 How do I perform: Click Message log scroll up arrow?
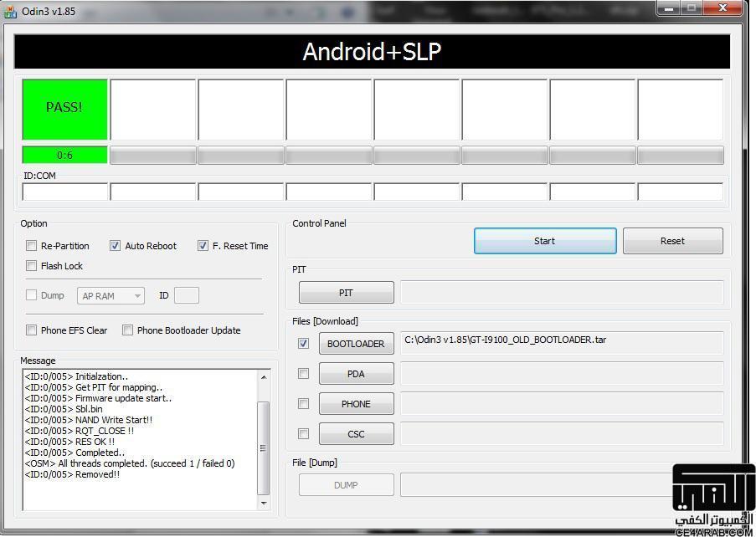[x=264, y=377]
